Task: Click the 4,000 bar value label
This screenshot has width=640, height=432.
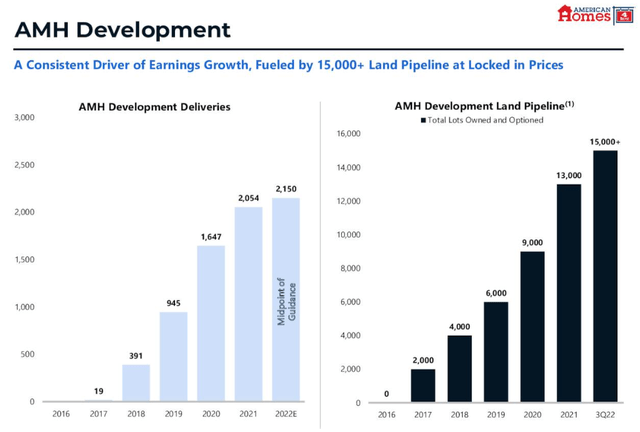Action: [x=460, y=327]
